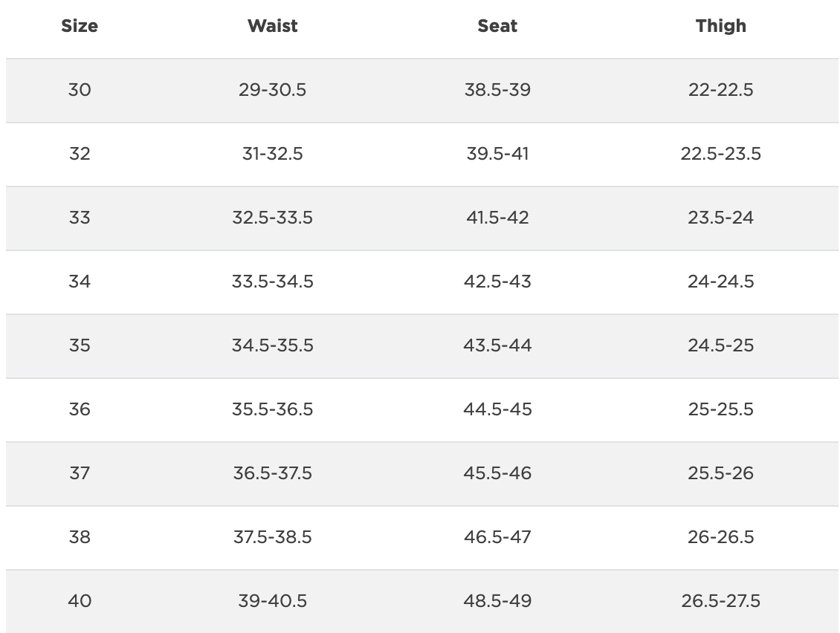This screenshot has width=840, height=633.
Task: Click the Thigh column header
Action: click(x=720, y=26)
